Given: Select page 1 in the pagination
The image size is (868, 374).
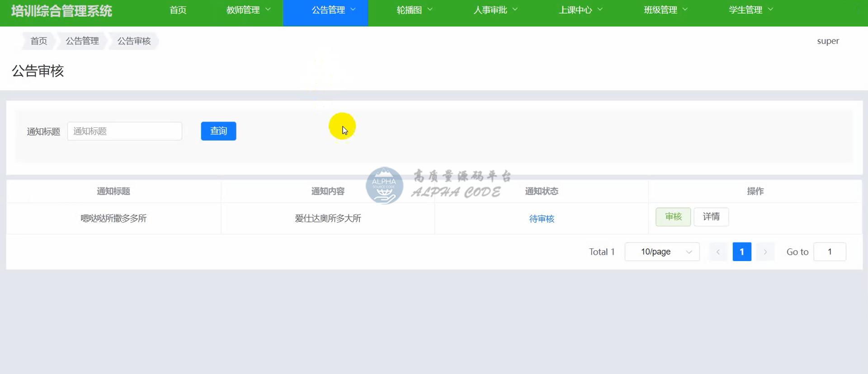Looking at the screenshot, I should click(741, 252).
